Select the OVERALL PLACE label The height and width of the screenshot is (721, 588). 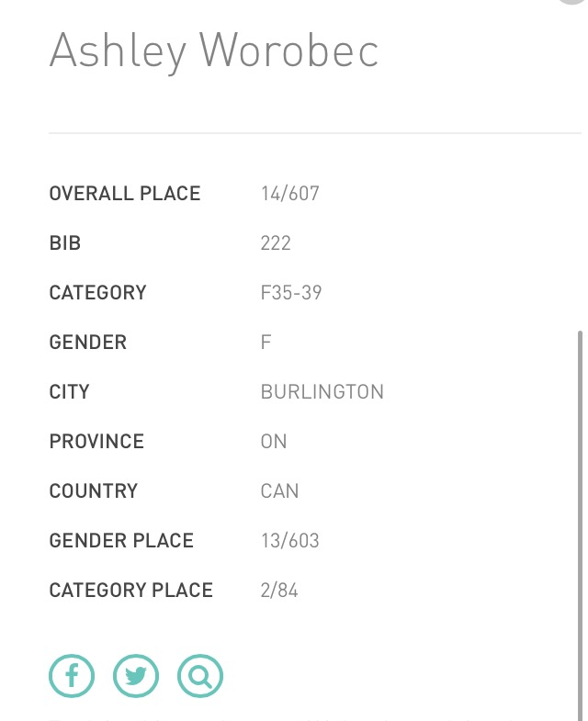(x=125, y=194)
